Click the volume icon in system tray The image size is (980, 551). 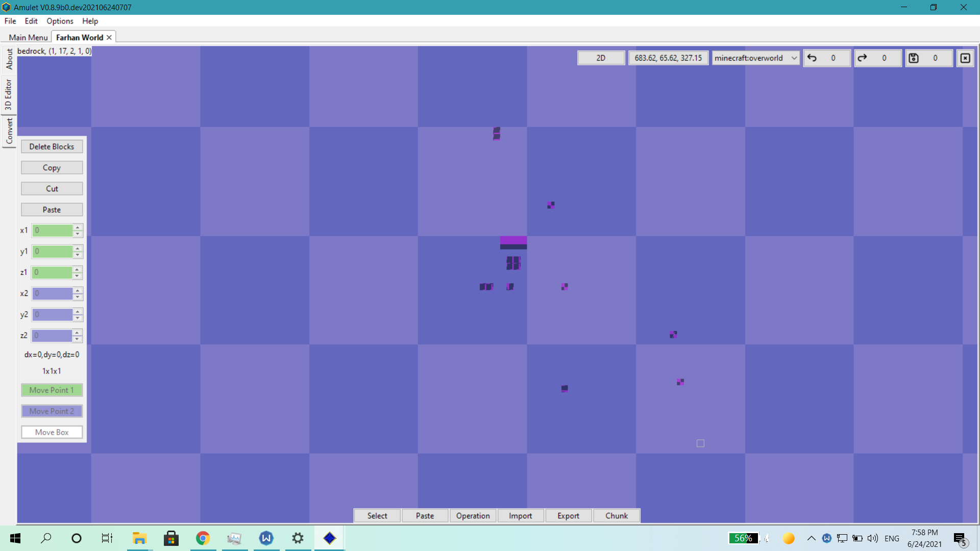pos(873,538)
